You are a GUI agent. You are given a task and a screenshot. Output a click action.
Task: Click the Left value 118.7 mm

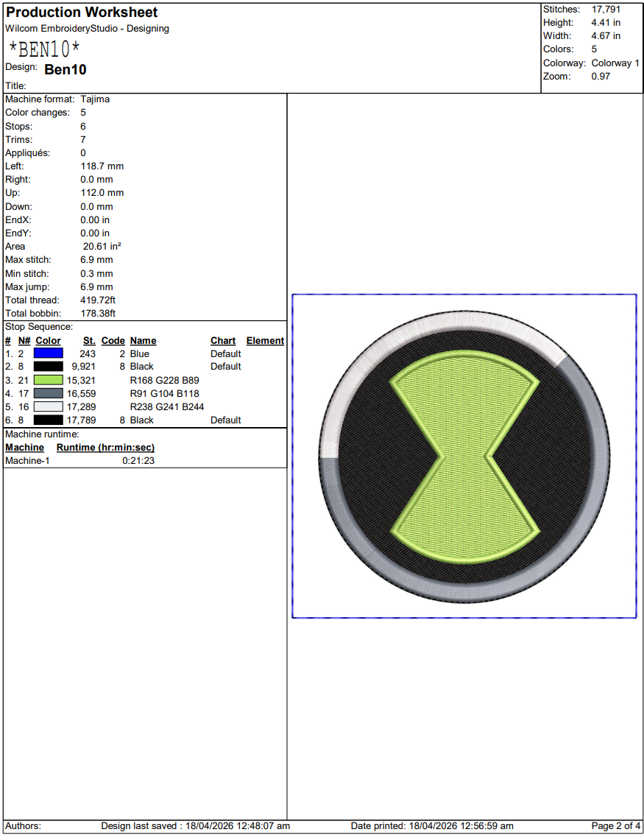coord(102,166)
